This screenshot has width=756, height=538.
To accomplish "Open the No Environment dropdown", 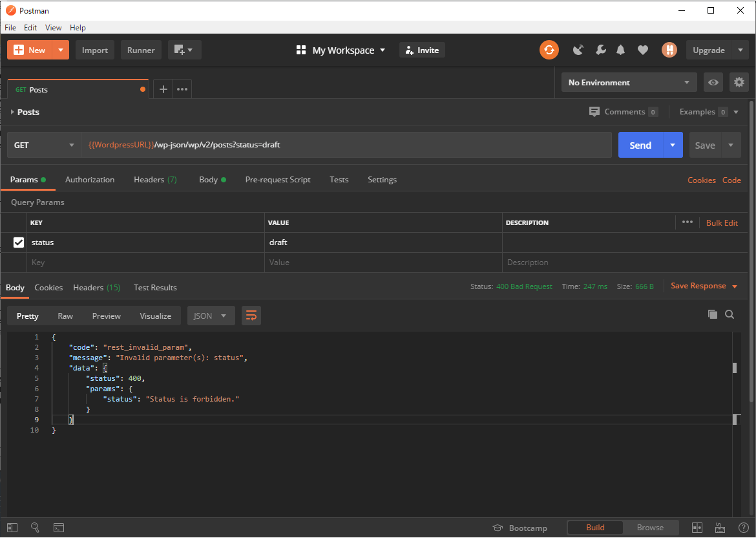I will point(628,83).
